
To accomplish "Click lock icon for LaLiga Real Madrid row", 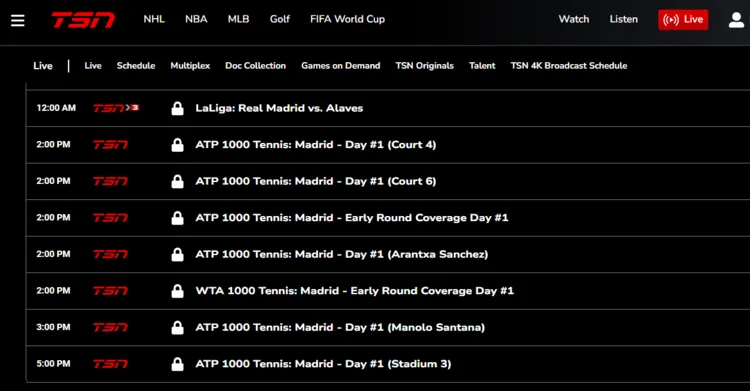I will point(177,109).
